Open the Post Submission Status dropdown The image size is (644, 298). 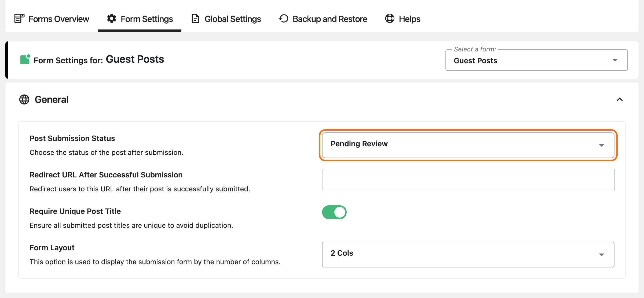pos(468,145)
